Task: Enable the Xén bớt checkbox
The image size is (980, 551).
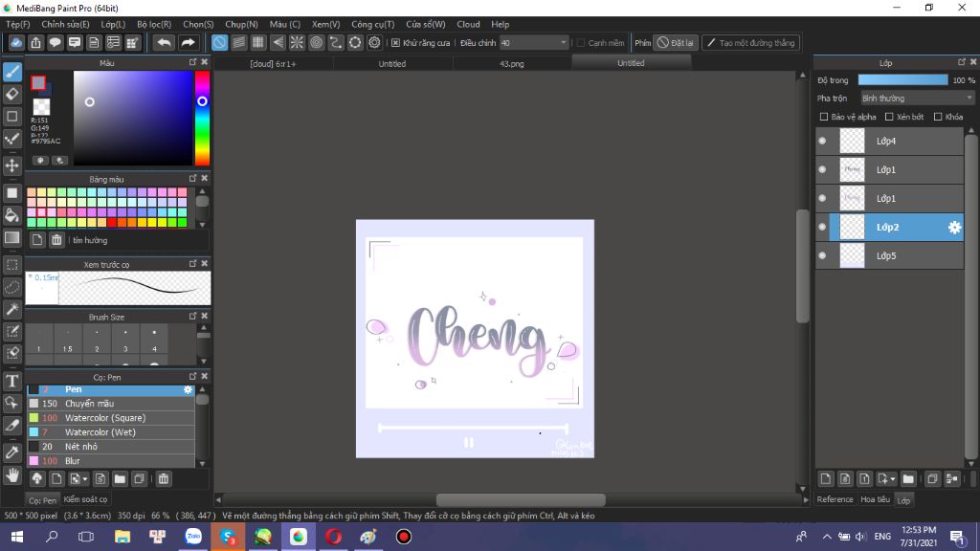Action: coord(889,117)
